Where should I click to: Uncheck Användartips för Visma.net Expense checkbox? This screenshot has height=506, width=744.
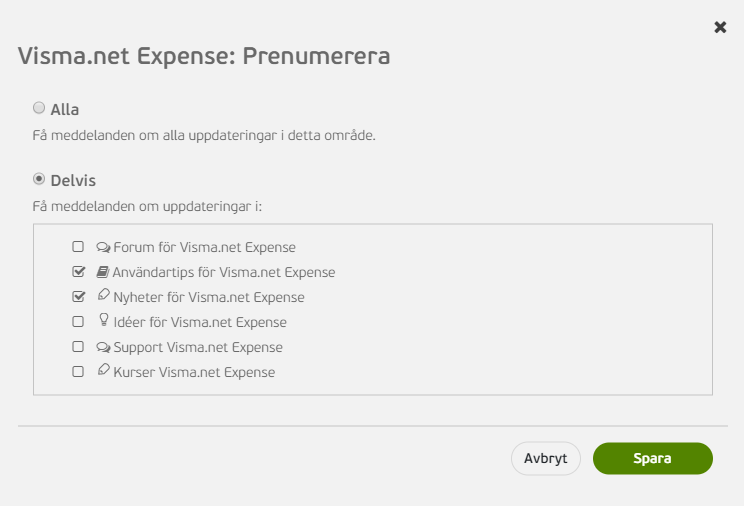pos(78,272)
